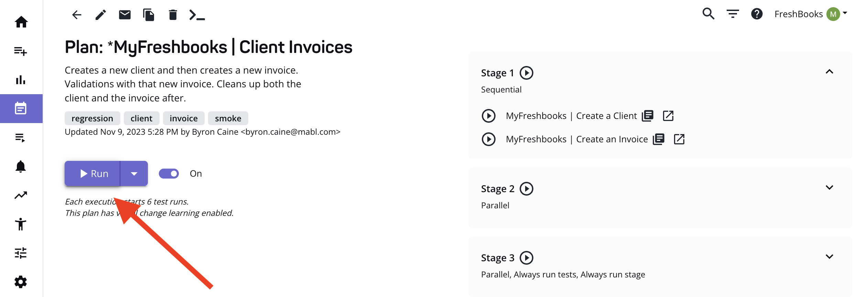The width and height of the screenshot is (868, 297).
Task: Open the settings gear icon in the sidebar
Action: (x=21, y=282)
